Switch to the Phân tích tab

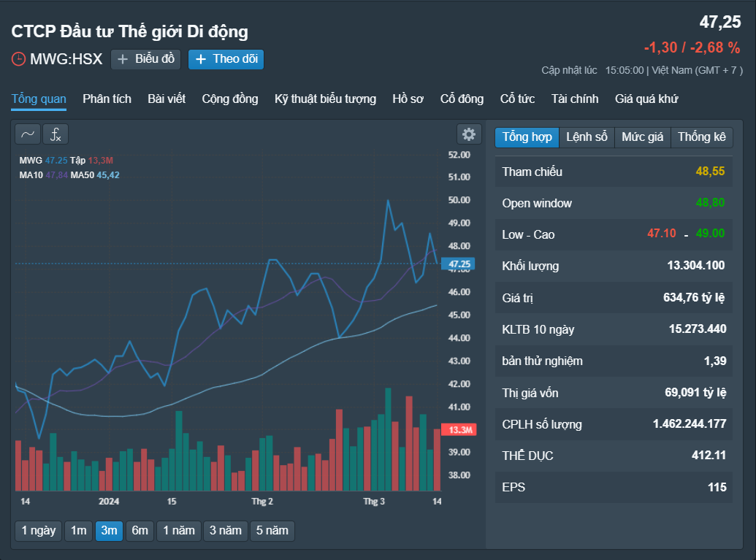pos(107,99)
